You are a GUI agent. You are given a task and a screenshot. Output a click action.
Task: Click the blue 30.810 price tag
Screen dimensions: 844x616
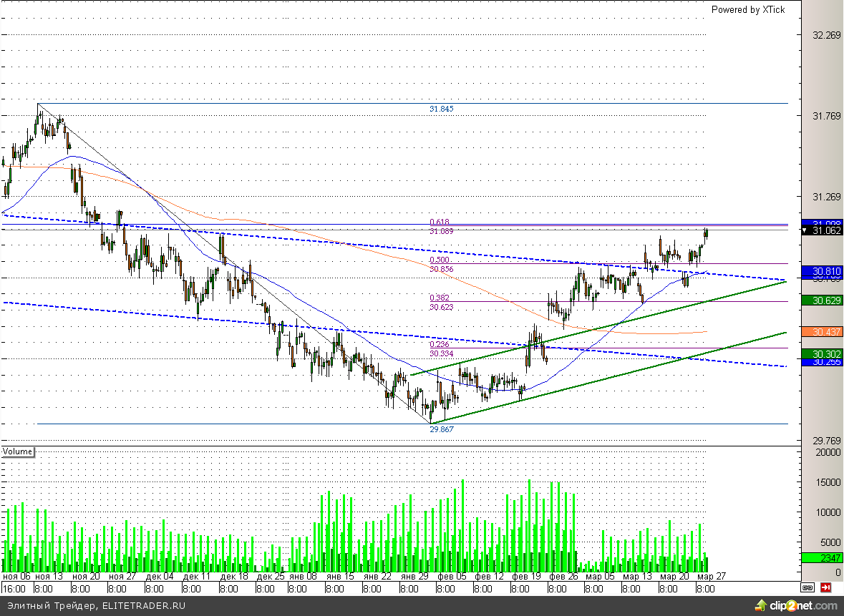point(822,271)
